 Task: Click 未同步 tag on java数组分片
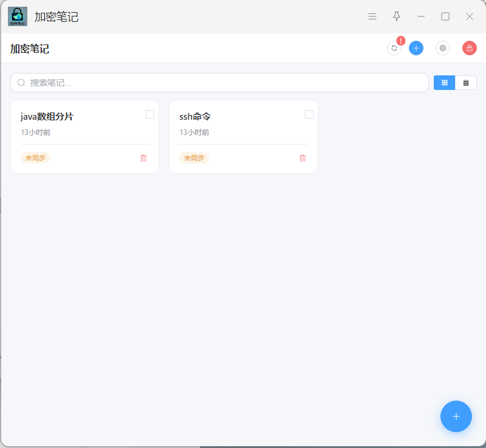pos(35,158)
